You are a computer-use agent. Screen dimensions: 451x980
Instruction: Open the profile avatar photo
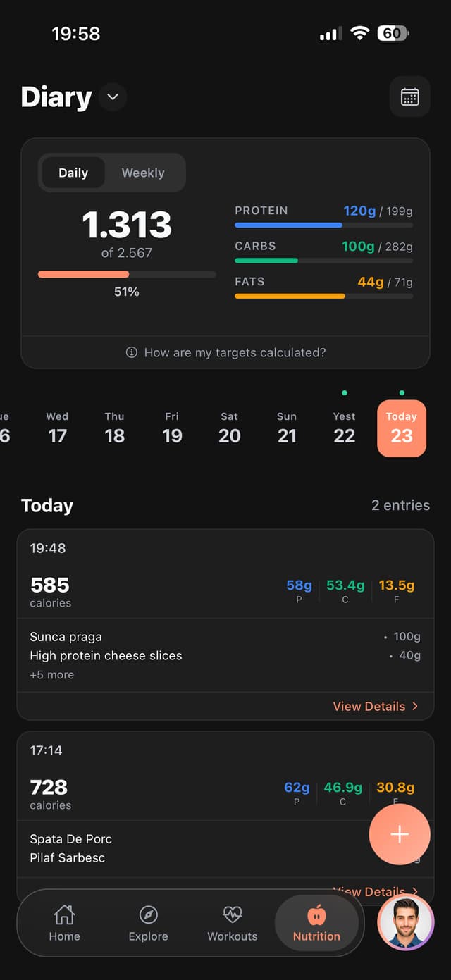[x=405, y=922]
